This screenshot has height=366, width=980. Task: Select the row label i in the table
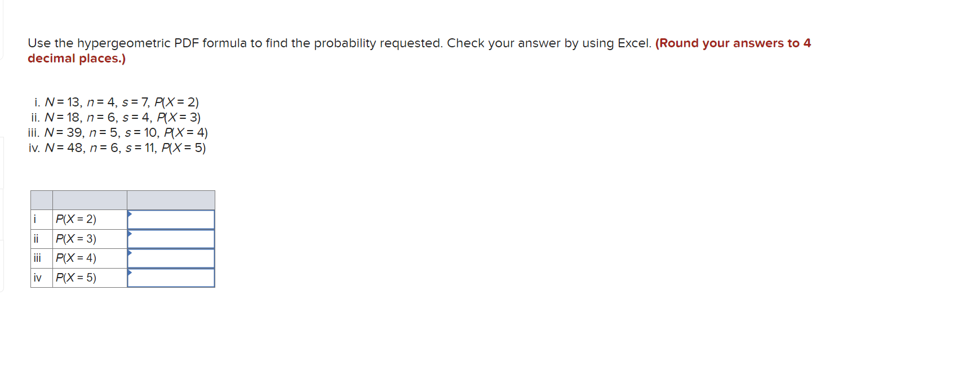36,219
